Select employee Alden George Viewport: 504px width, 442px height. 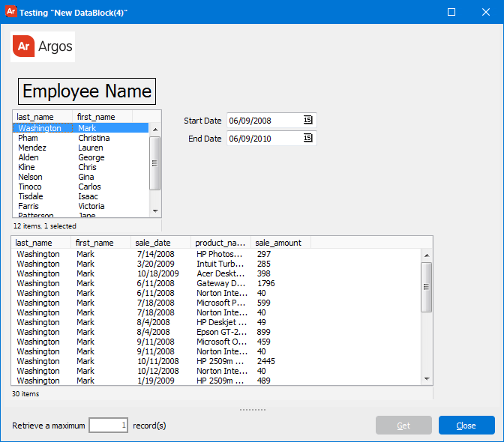pos(81,157)
